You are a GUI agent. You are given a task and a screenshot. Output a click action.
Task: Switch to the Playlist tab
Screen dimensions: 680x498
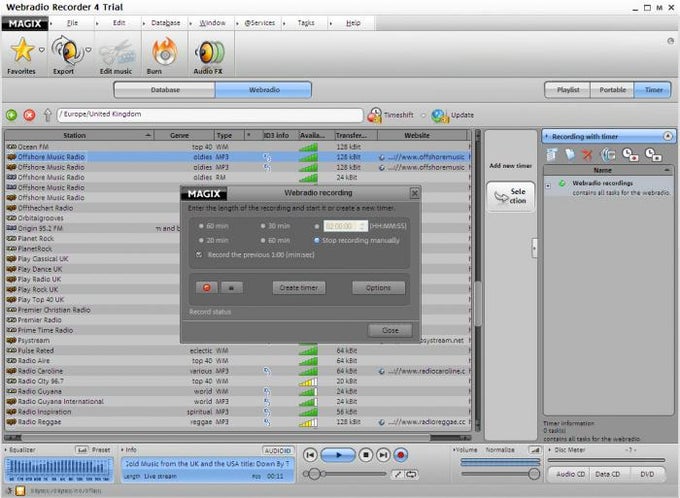tap(568, 90)
